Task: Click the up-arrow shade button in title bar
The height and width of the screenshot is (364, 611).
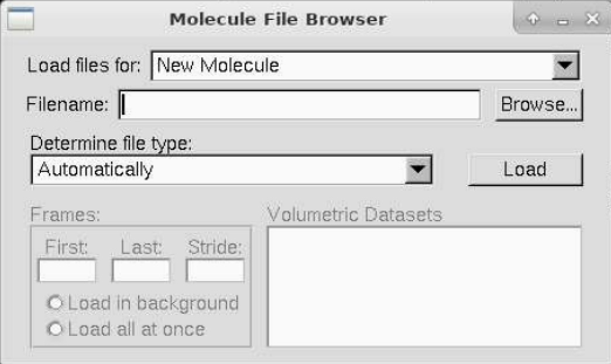Action: [533, 19]
